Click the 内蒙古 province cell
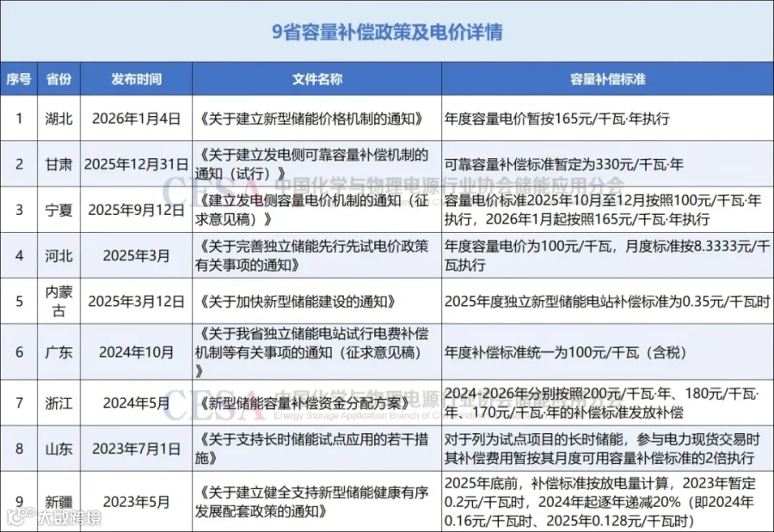774x532 pixels. point(58,301)
